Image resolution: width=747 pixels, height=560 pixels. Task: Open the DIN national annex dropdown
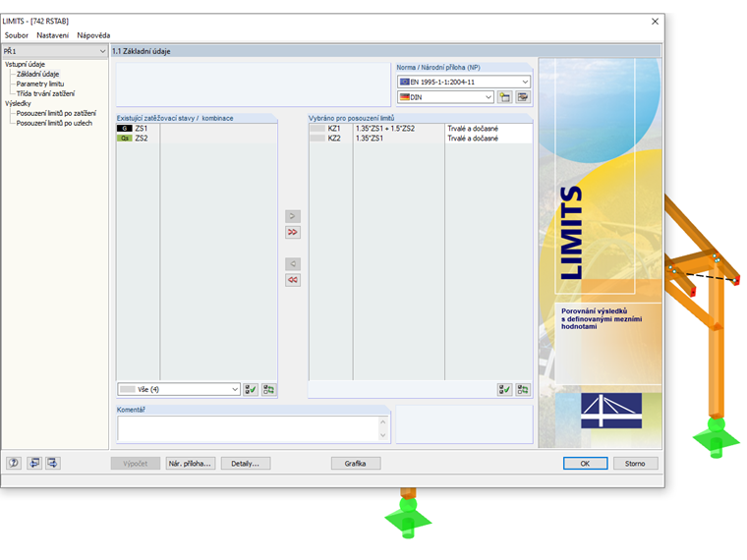(445, 97)
